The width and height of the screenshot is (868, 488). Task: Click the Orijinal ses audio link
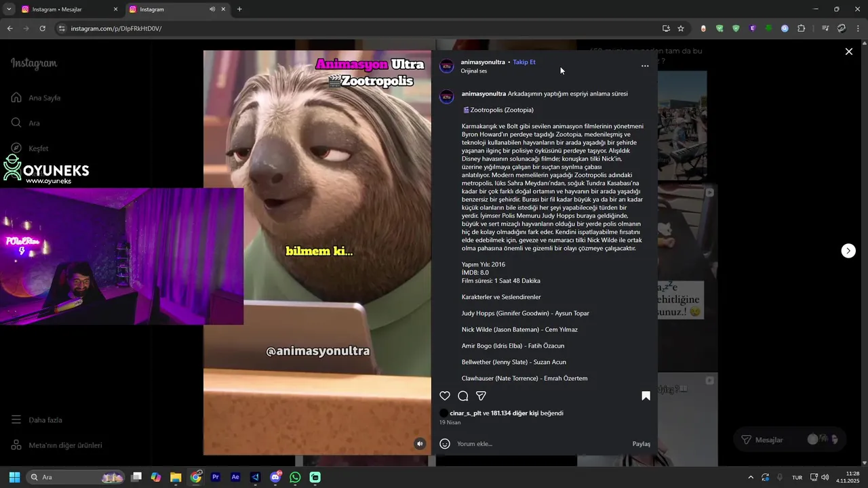pos(474,71)
